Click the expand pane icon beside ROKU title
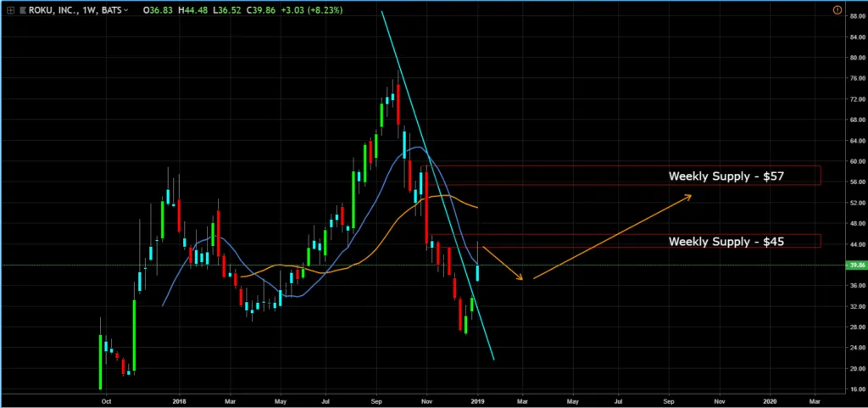Screen dimensions: 868x408 tap(10, 10)
